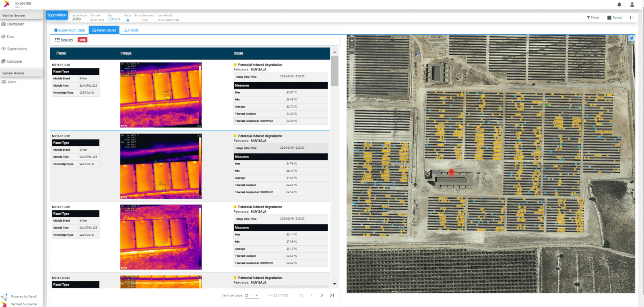Open the map layers switcher icon

[632, 38]
